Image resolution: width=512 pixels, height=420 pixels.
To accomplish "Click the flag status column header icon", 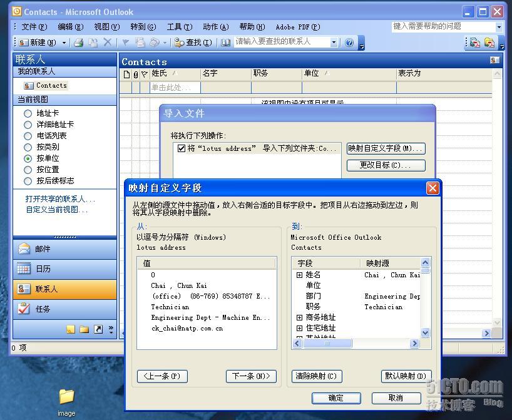I will [145, 74].
